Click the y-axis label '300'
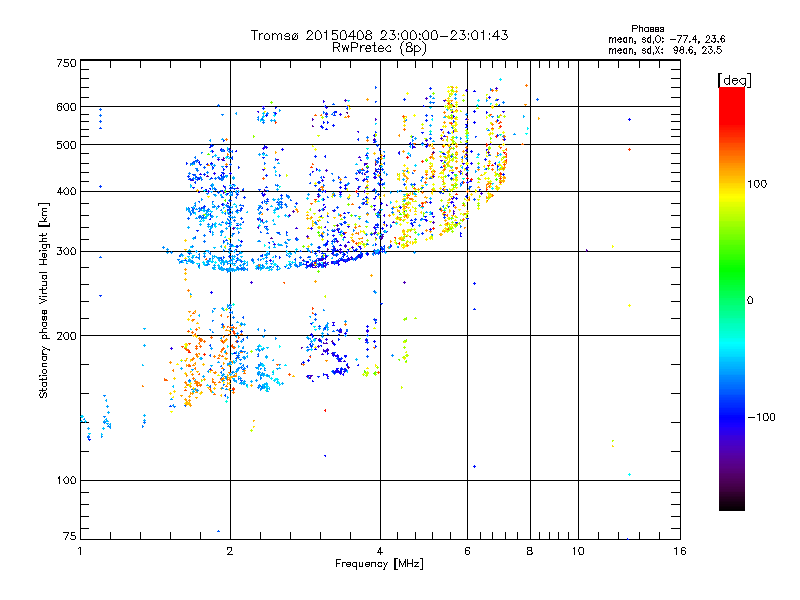 [x=66, y=252]
